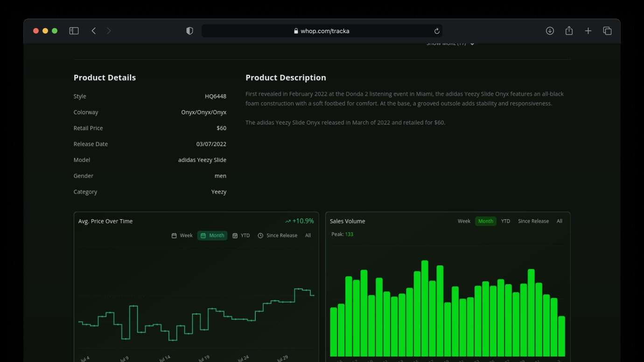
Task: Open the privacy shield icon
Action: click(189, 31)
